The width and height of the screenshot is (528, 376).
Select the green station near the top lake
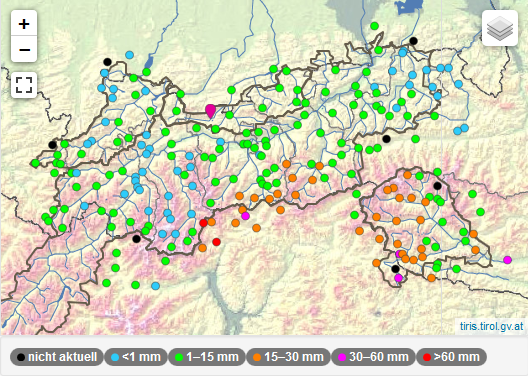pos(374,26)
